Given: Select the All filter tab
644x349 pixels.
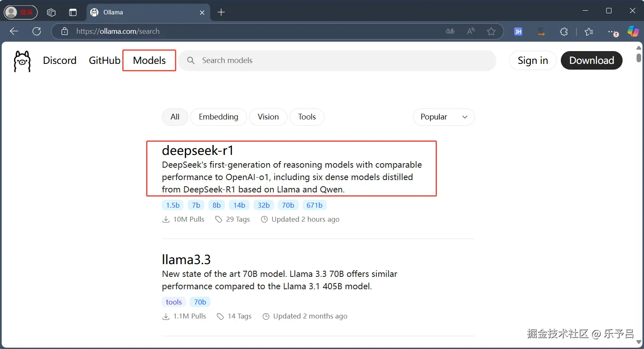Looking at the screenshot, I should tap(175, 117).
